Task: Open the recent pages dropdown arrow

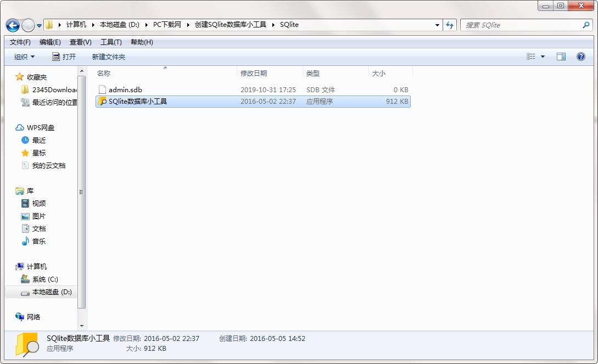Action: tap(39, 26)
